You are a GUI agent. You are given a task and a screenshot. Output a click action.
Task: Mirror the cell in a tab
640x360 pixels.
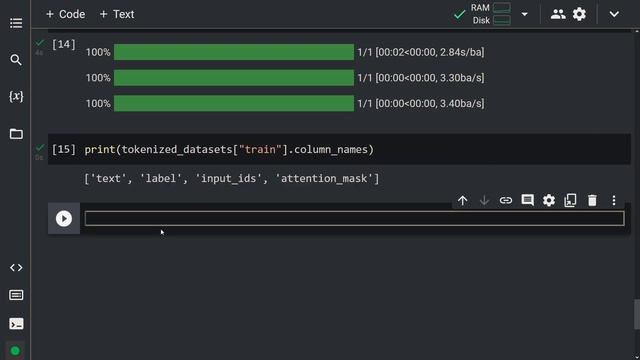point(570,200)
